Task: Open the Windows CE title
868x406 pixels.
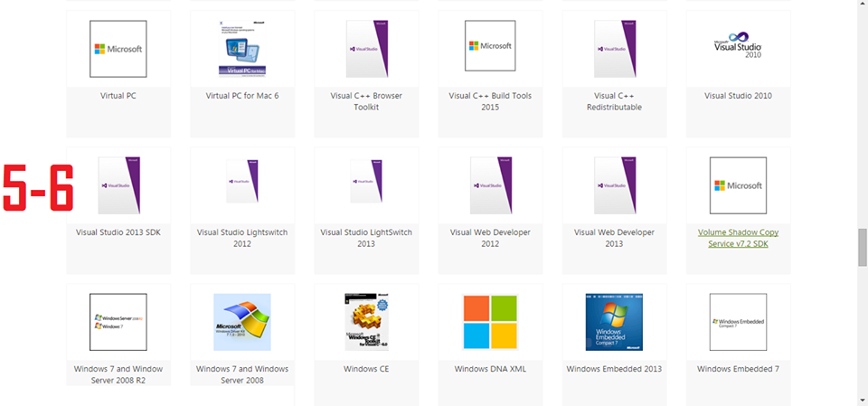Action: tap(366, 369)
